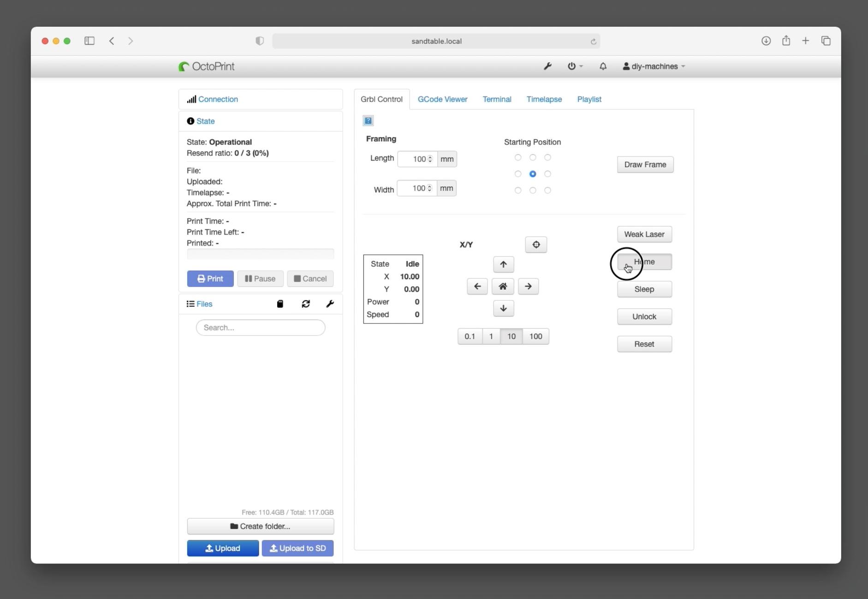Open the Terminal tab
The width and height of the screenshot is (868, 599).
497,99
